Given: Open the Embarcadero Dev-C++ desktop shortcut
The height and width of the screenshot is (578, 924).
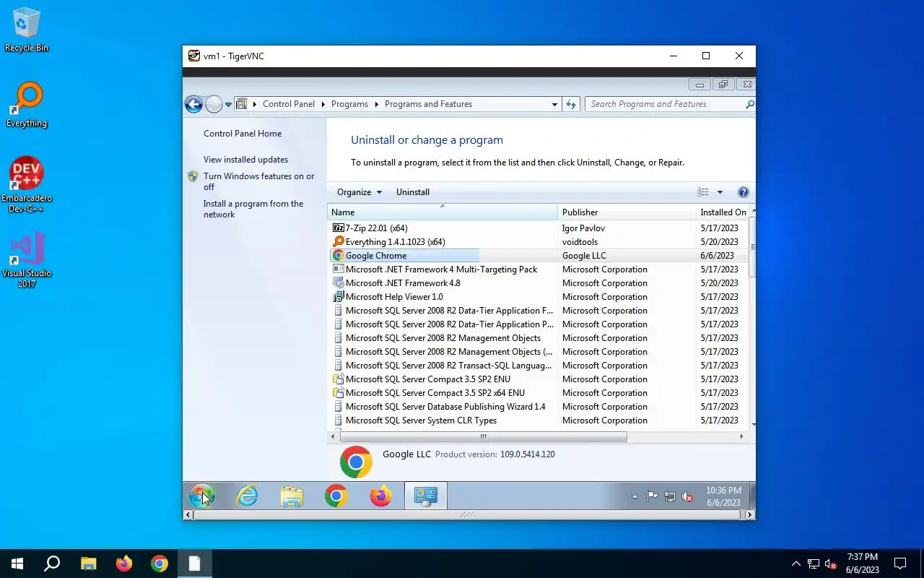Looking at the screenshot, I should 27,184.
